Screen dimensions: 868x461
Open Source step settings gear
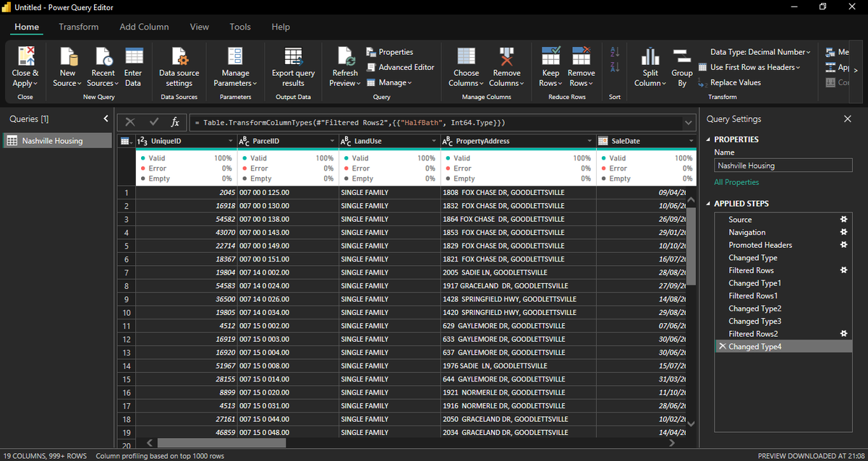click(x=843, y=219)
